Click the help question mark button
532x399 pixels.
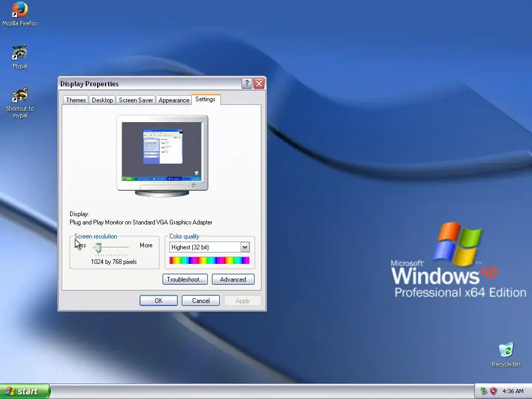(247, 83)
